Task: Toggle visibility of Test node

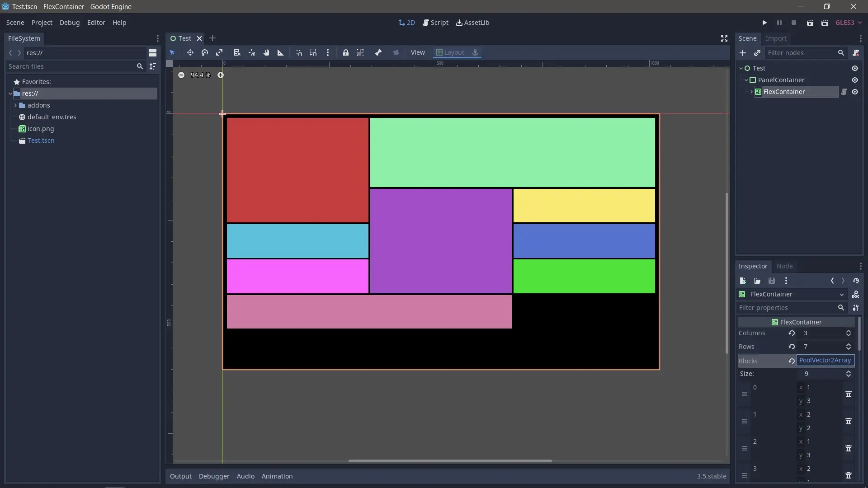Action: [855, 68]
